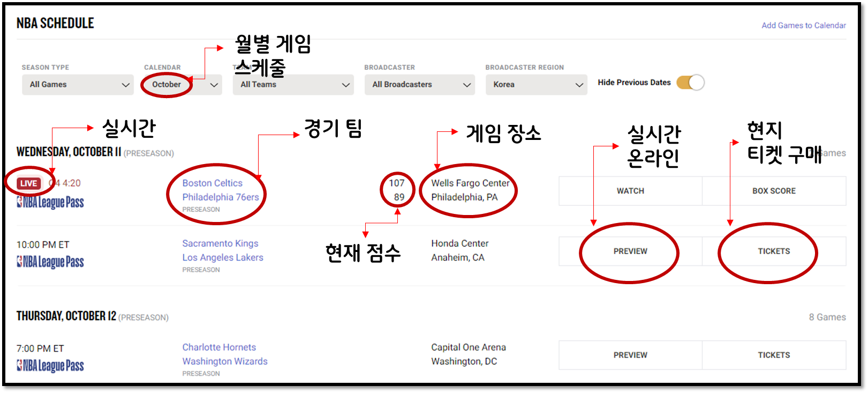Click BOX SCORE for Celtics vs 76ers
868x393 pixels.
click(774, 191)
